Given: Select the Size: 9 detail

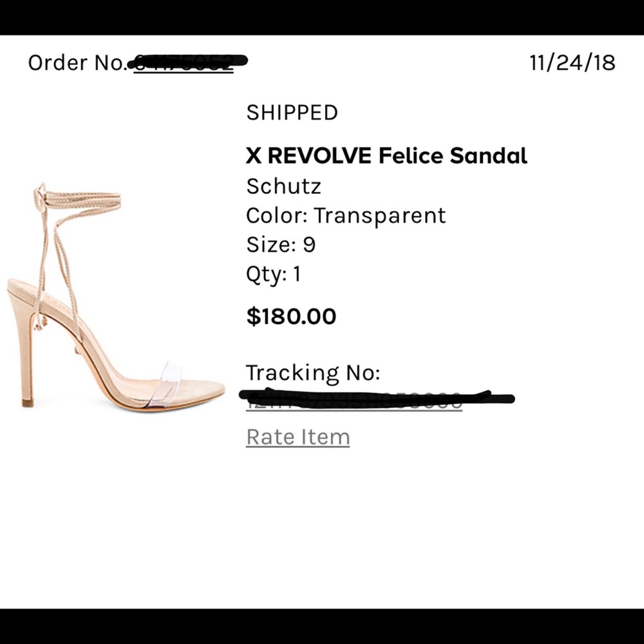Looking at the screenshot, I should [281, 245].
